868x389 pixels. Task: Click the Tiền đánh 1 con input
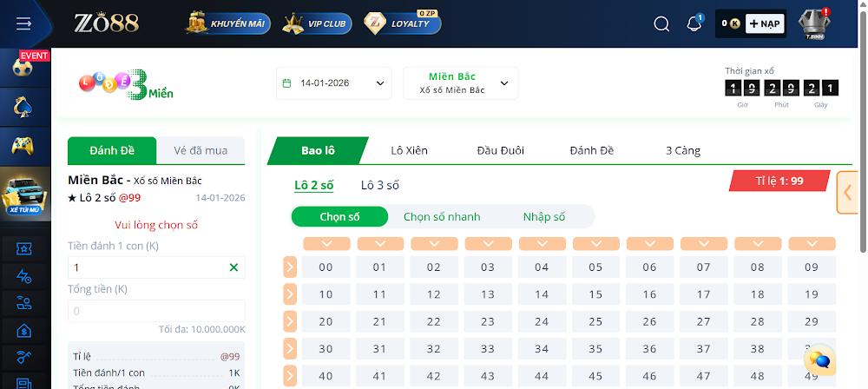[x=148, y=267]
